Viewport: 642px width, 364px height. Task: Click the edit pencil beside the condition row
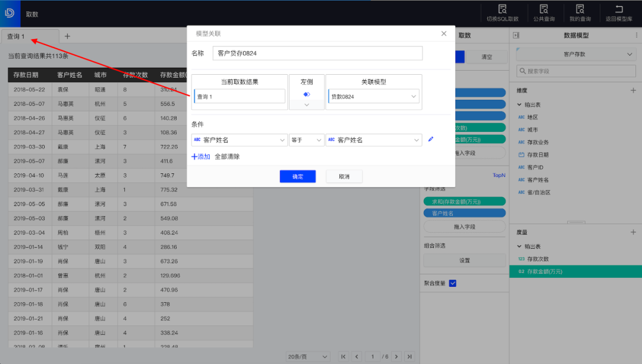431,139
